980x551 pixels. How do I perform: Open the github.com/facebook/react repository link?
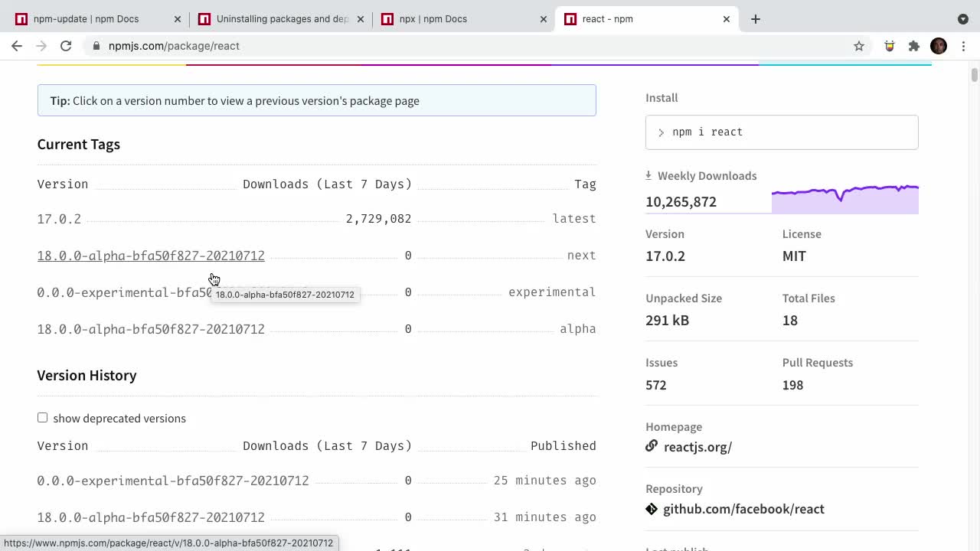pos(743,509)
